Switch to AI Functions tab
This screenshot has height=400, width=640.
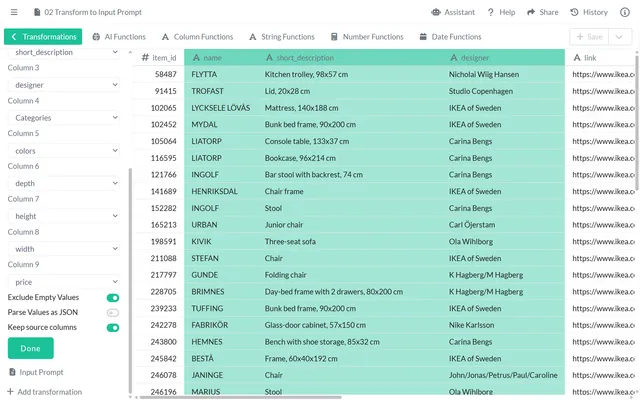click(119, 37)
